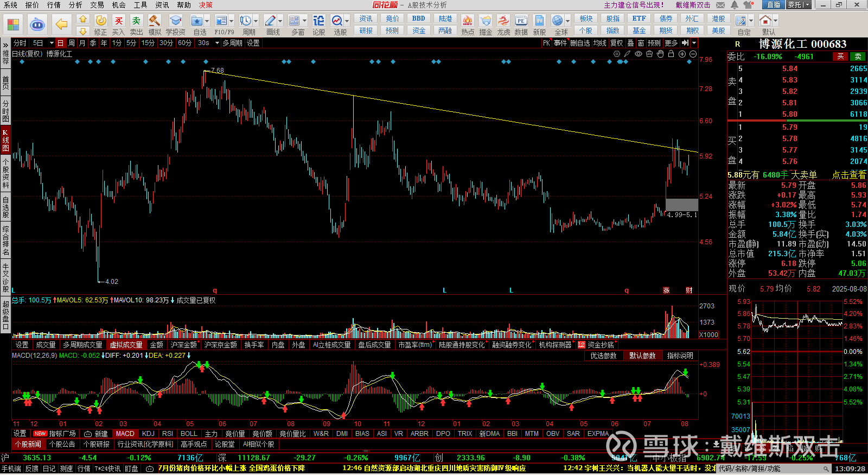Open dropdown arrow beside 30s

(217, 43)
